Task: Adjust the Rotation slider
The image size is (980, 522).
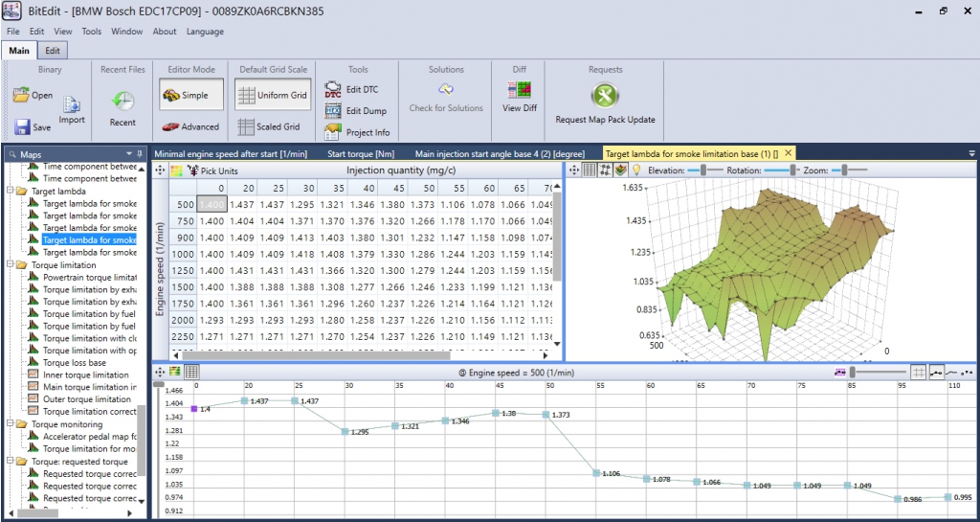Action: [783, 170]
